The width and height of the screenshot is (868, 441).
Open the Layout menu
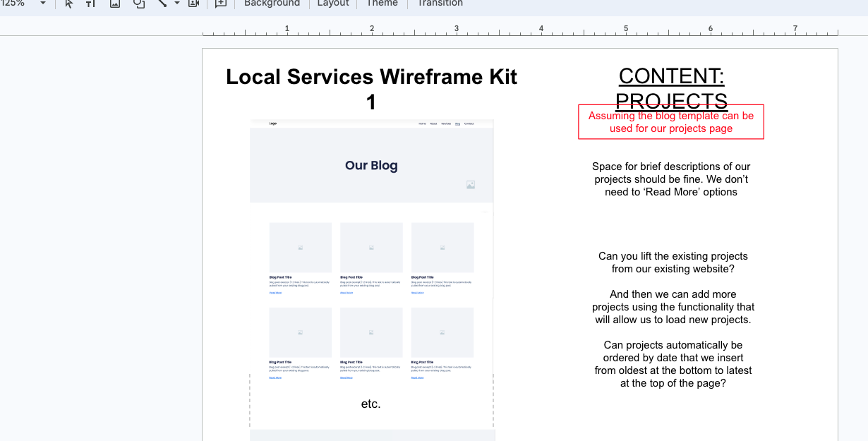click(x=333, y=4)
